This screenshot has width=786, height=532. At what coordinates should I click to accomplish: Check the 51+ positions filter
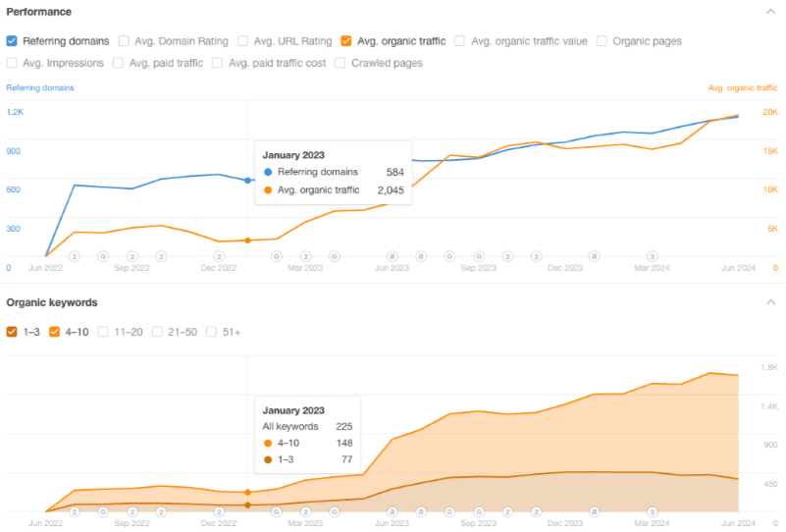pyautogui.click(x=211, y=332)
